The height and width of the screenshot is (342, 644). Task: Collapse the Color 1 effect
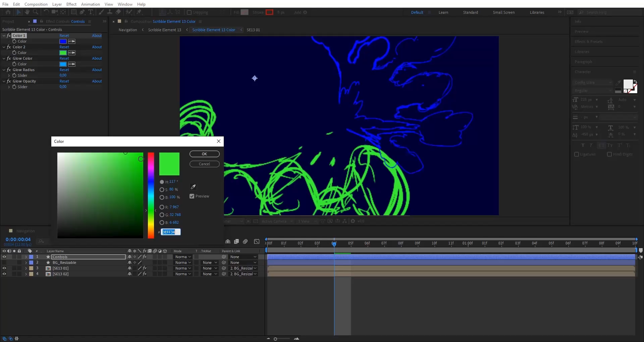coord(4,36)
